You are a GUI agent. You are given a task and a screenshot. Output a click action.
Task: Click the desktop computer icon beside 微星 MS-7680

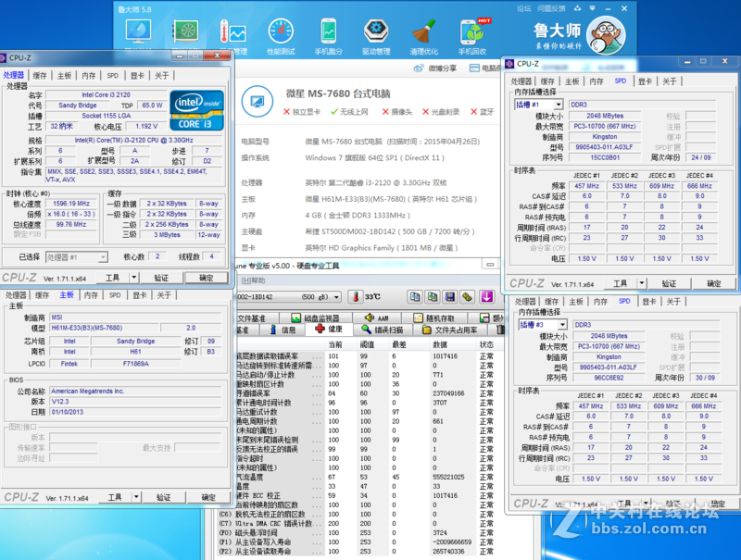[257, 101]
